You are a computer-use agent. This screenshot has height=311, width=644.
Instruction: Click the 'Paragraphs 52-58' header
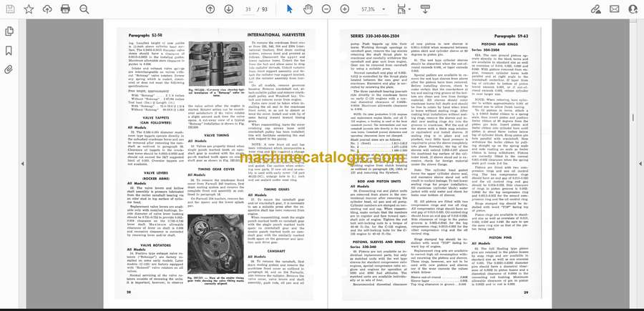[145, 35]
